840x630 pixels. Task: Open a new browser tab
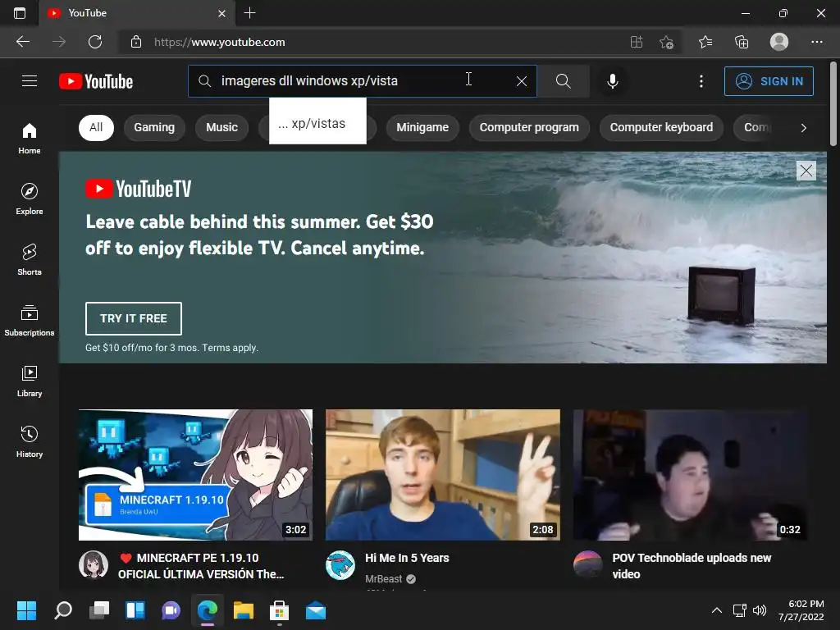pyautogui.click(x=249, y=13)
